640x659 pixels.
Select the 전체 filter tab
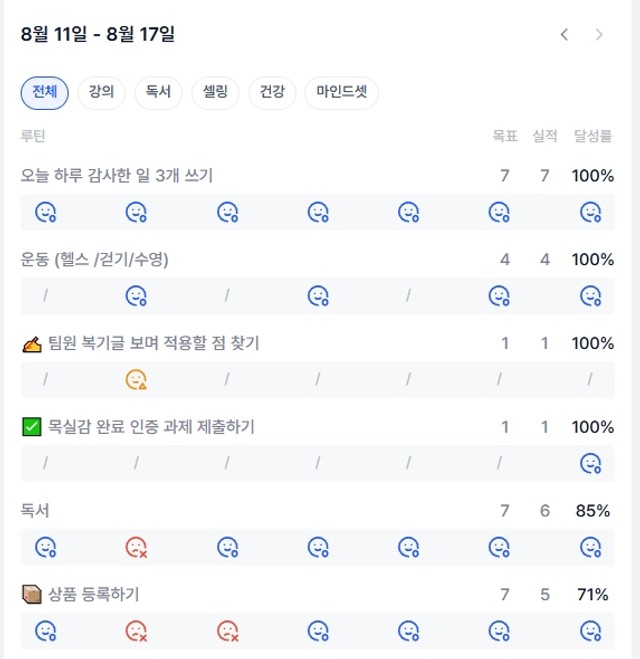click(45, 92)
